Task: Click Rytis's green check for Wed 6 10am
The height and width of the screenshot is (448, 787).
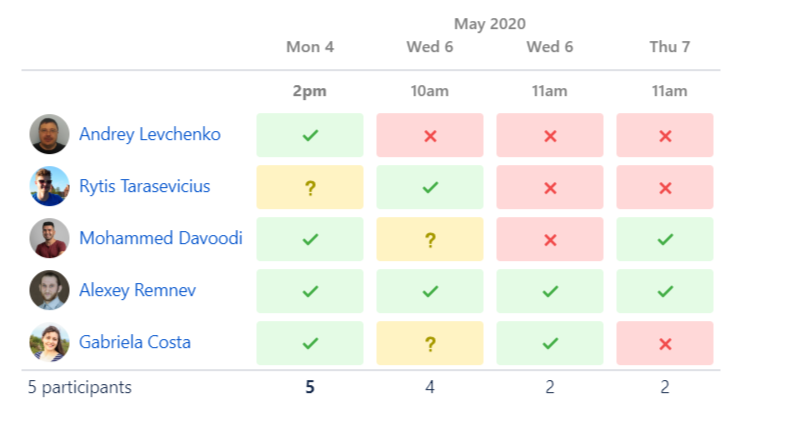Action: point(430,187)
